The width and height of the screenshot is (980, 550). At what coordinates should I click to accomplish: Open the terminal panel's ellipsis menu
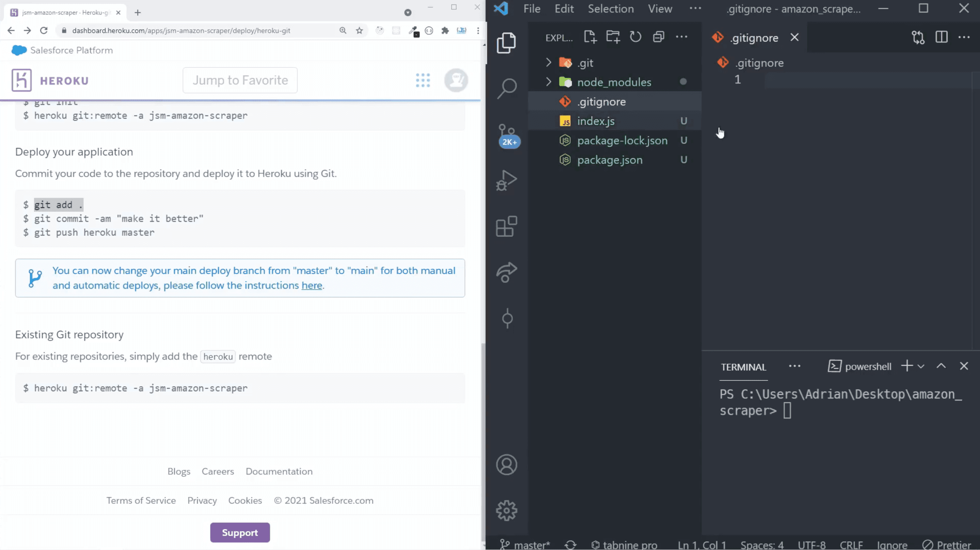coord(794,366)
